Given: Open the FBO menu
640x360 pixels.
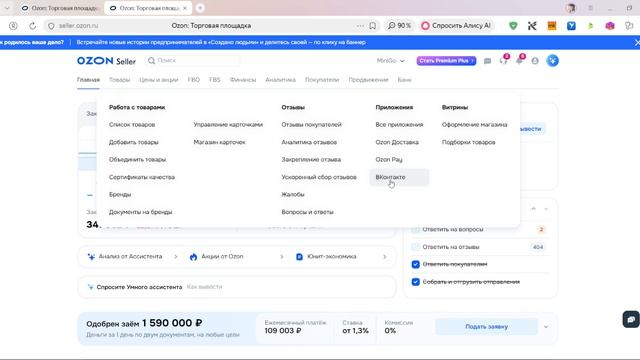Looking at the screenshot, I should pos(193,80).
